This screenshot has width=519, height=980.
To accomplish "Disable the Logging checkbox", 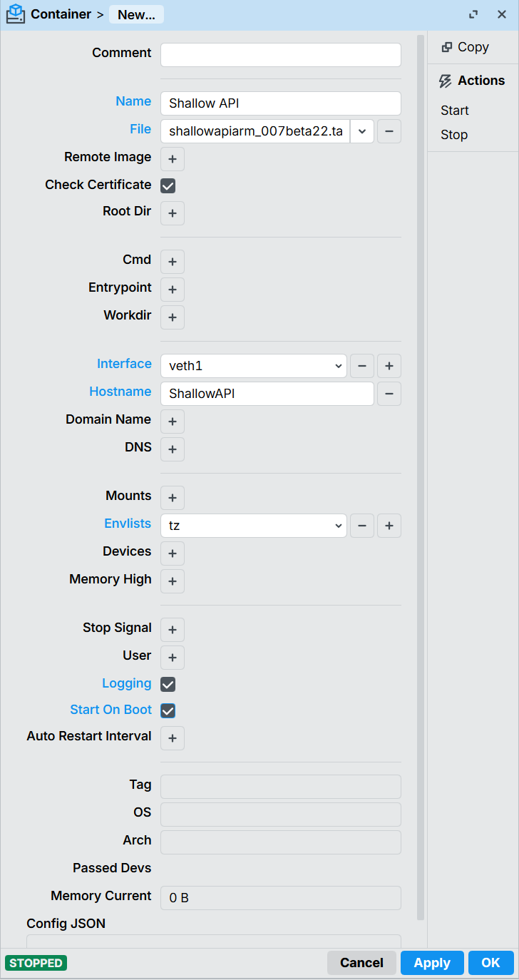I will click(x=168, y=684).
